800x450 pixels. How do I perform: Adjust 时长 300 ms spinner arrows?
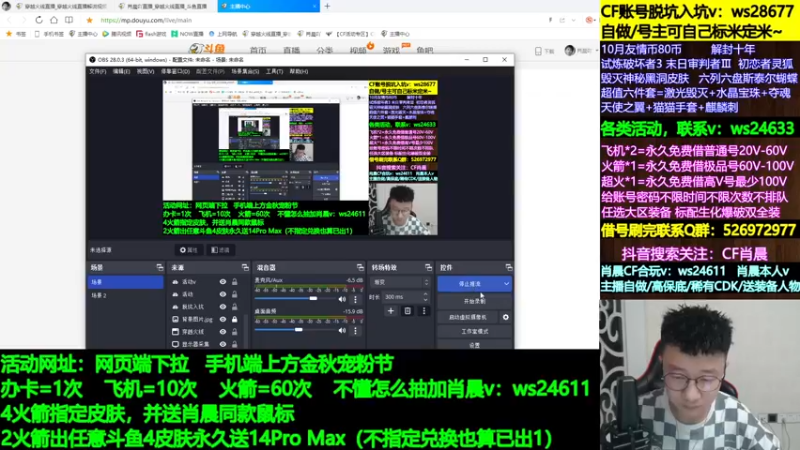click(426, 296)
